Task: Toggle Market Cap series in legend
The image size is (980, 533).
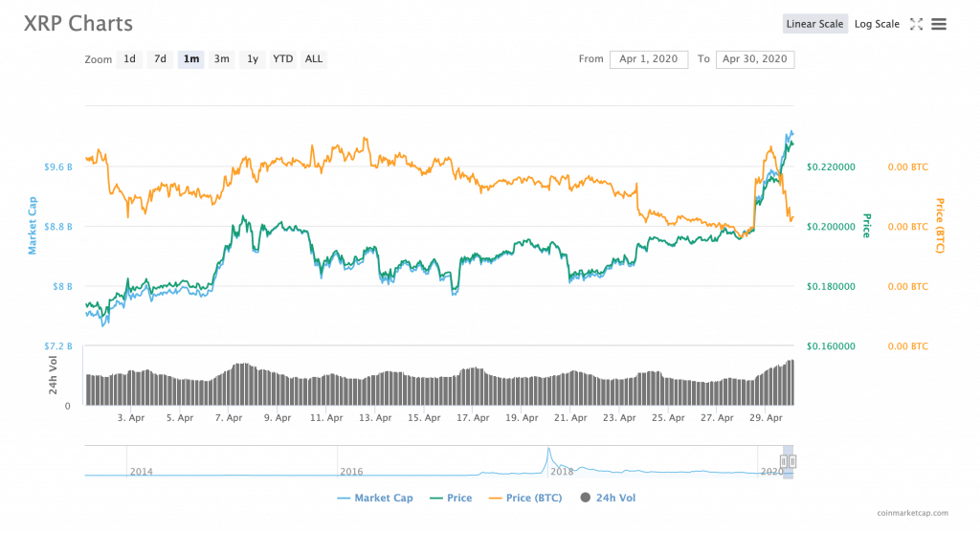Action: [377, 498]
